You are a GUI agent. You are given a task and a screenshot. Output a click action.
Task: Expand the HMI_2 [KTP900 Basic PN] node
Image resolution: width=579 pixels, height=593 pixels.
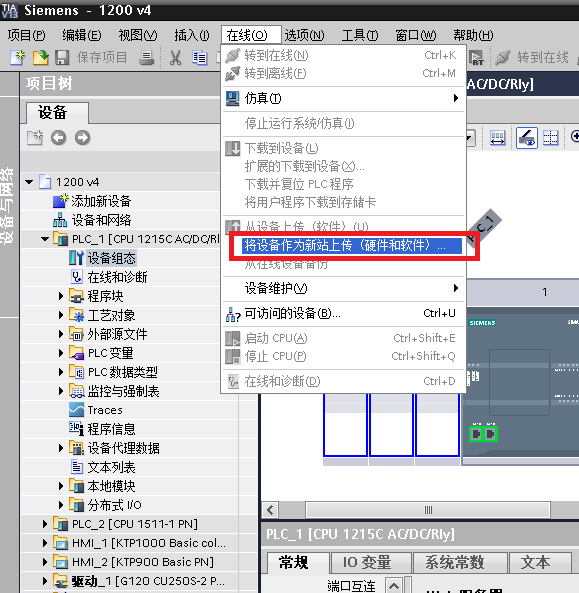point(45,562)
